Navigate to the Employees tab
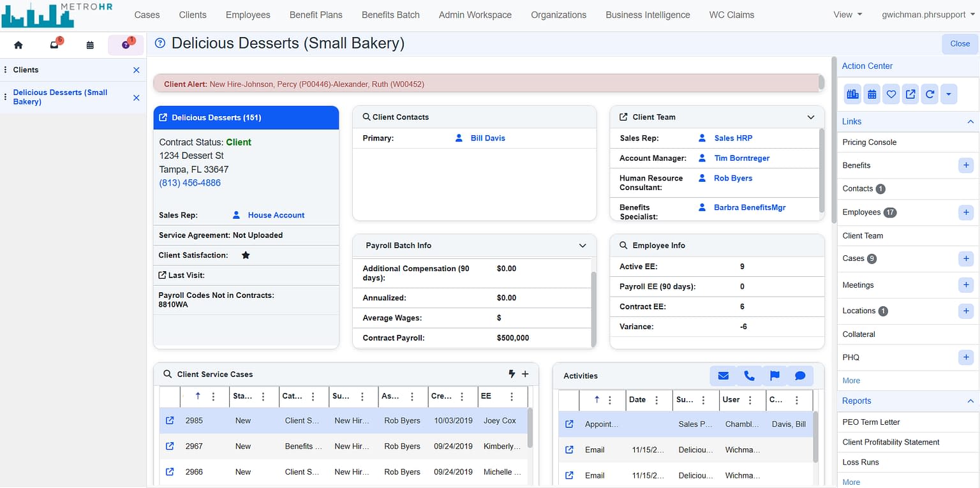 click(248, 14)
